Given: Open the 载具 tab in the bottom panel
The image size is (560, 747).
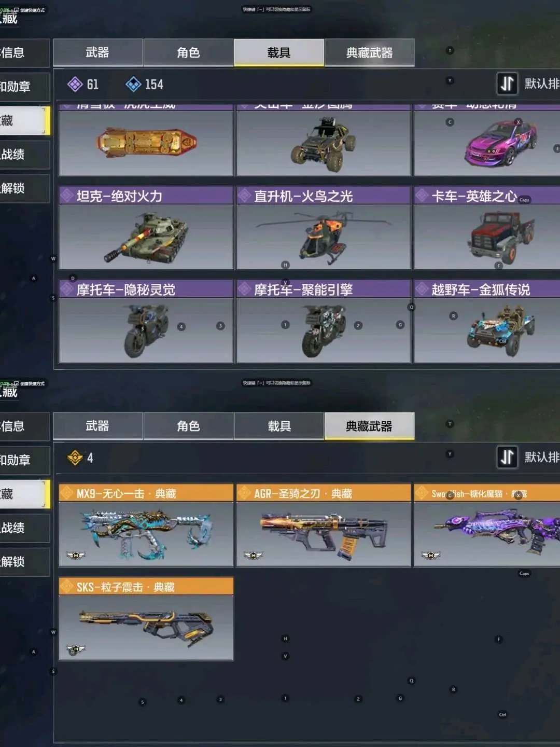Looking at the screenshot, I should 279,426.
